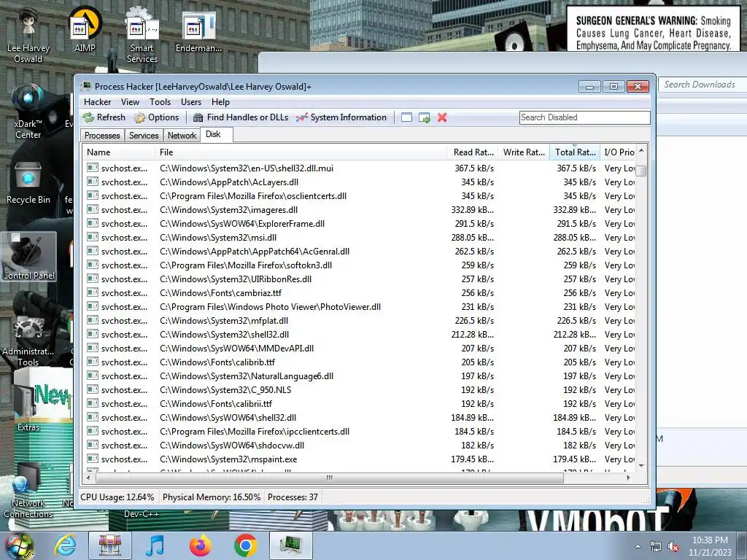This screenshot has width=747, height=560.
Task: Open the Enderman desktop shortcut
Action: [x=198, y=32]
